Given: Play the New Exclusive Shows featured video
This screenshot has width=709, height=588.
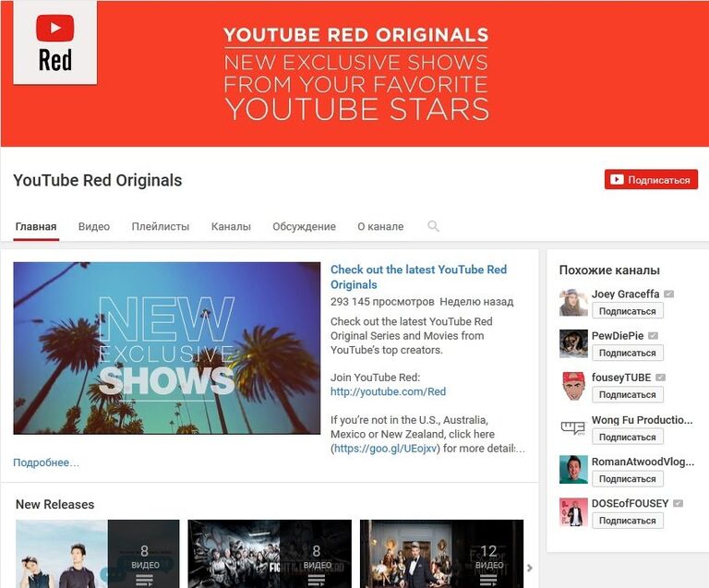Looking at the screenshot, I should 167,348.
